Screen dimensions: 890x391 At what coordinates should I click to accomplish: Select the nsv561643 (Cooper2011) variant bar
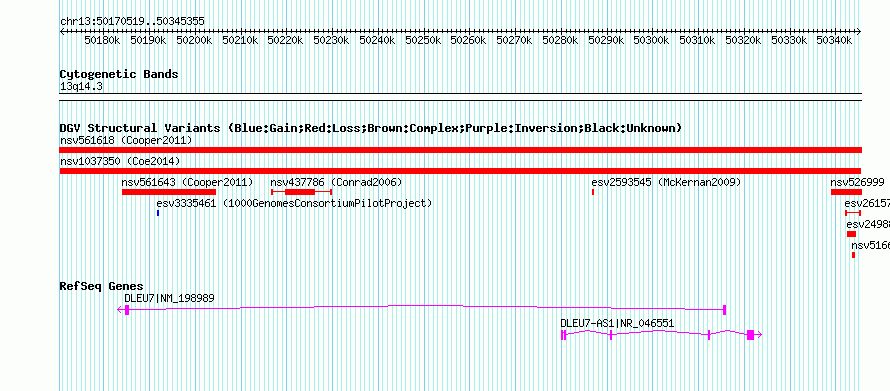coord(169,192)
